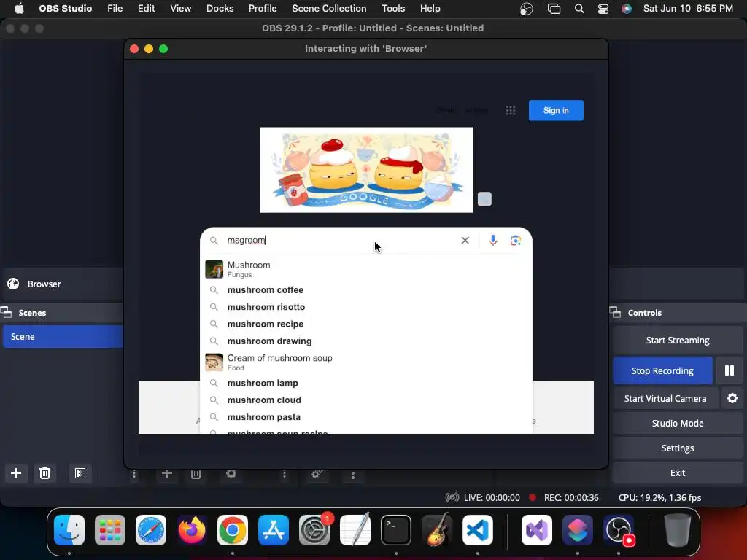
Task: Open the Profile menu
Action: 263,9
